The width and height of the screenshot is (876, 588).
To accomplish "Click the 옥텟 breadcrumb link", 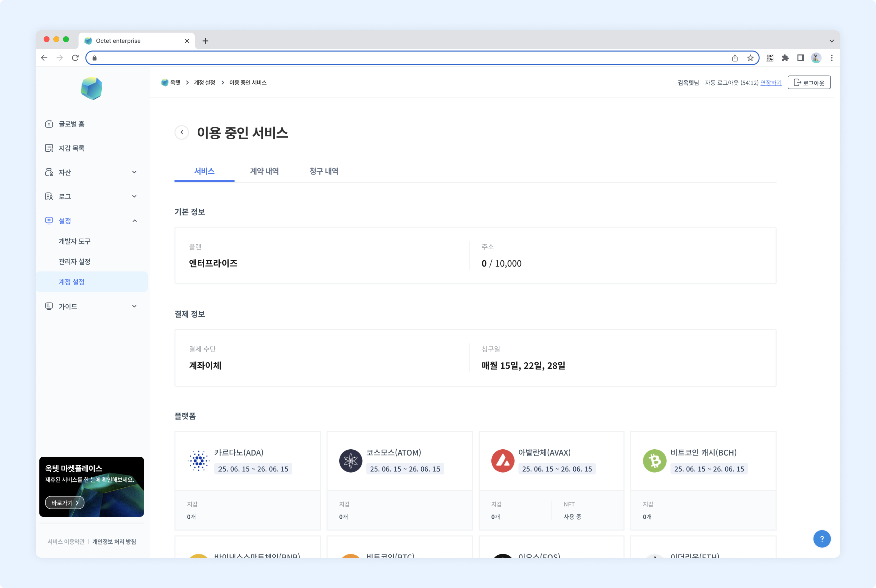I will tap(171, 83).
